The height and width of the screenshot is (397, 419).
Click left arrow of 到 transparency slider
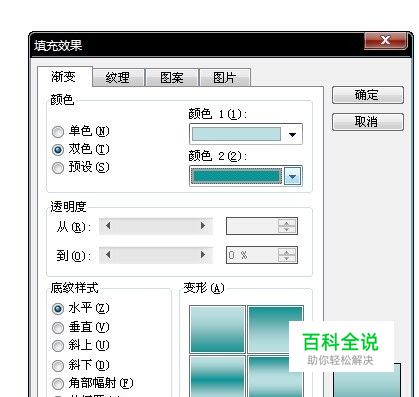click(108, 255)
